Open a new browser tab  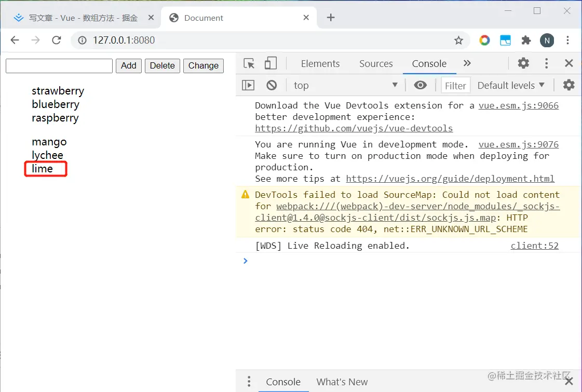[331, 18]
